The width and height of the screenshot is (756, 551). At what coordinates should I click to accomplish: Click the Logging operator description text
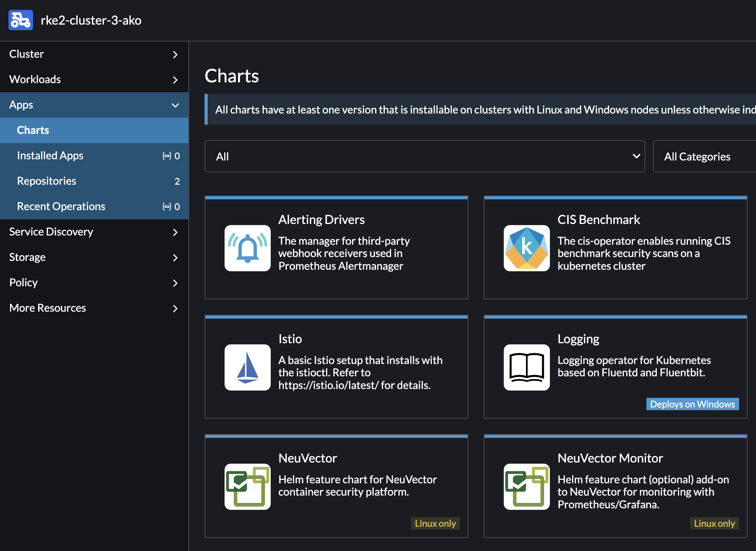click(x=634, y=366)
